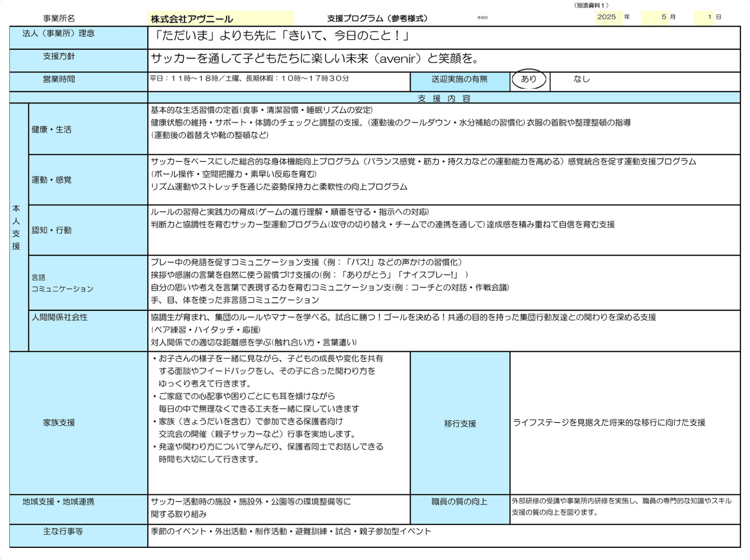Select the events text 季節のイベント・外出活動
Screen dimensions: 750x560
(291, 531)
